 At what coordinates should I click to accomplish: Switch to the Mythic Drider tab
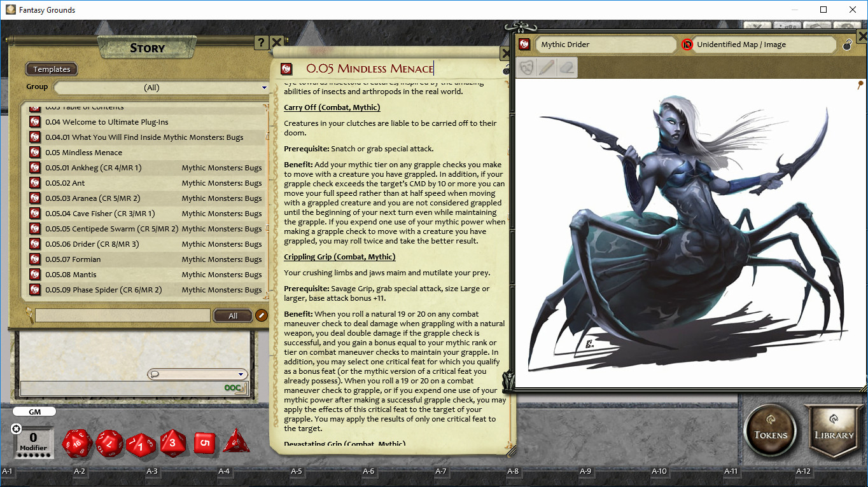tap(605, 45)
